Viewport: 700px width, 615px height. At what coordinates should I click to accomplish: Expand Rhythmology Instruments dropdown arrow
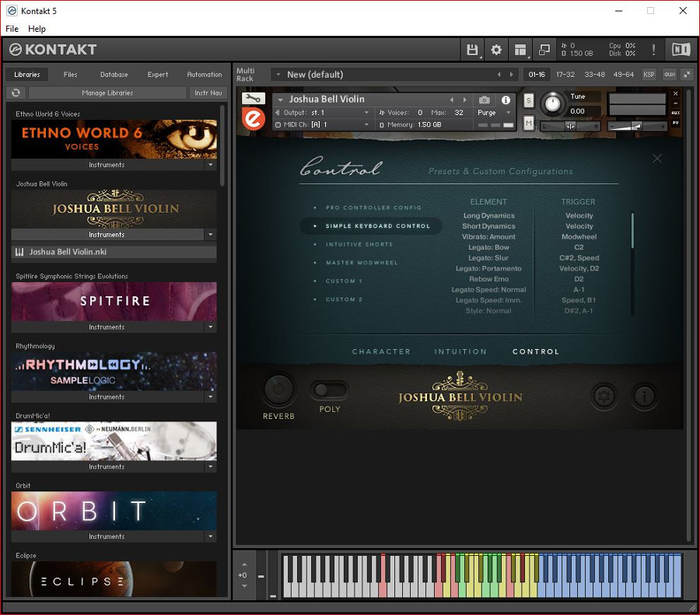[210, 397]
